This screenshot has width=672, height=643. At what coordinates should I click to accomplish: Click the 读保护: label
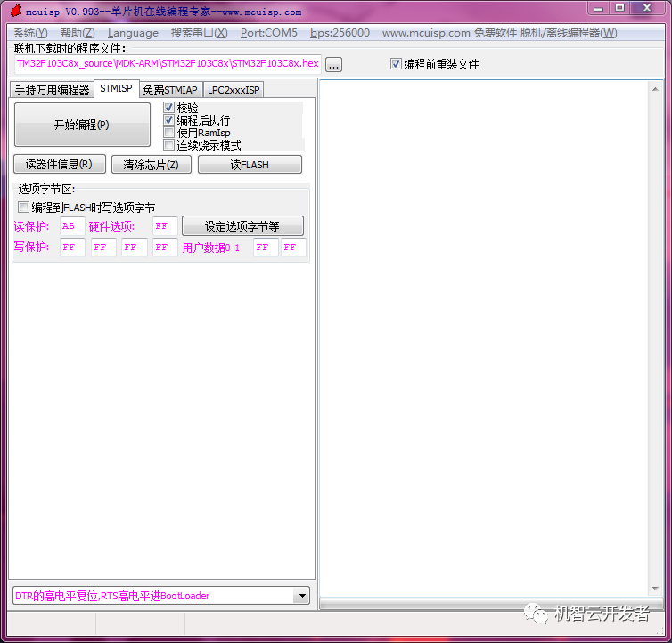click(x=32, y=226)
